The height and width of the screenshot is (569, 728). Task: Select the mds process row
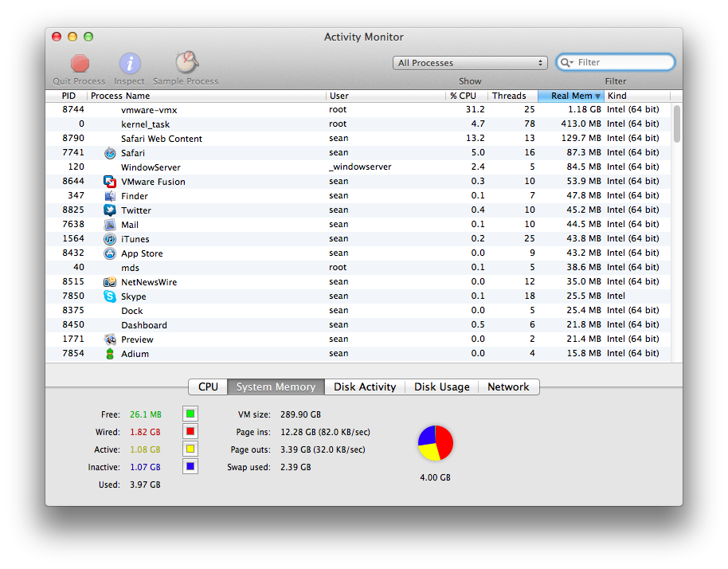(358, 268)
